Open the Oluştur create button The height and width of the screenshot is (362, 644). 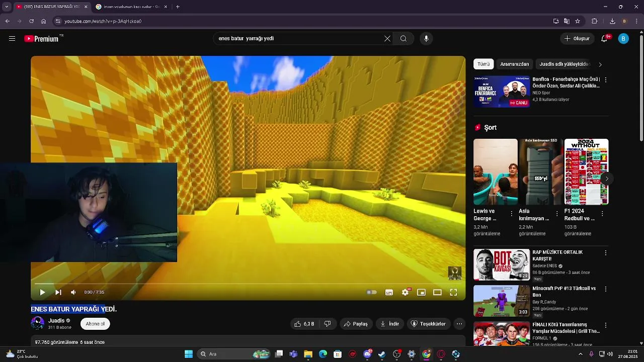577,39
